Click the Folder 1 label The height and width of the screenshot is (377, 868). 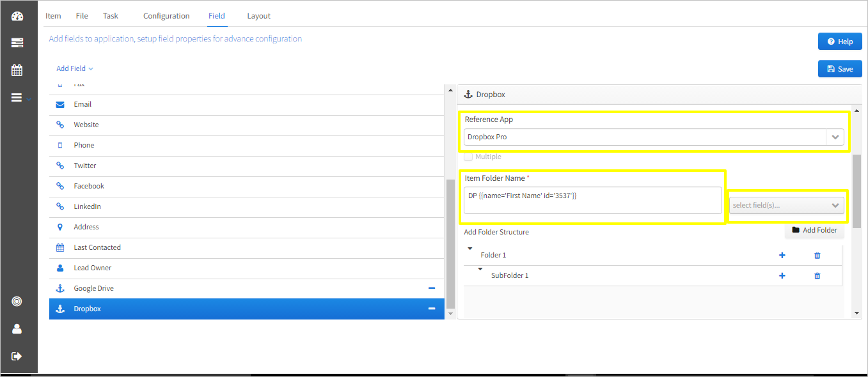(x=493, y=255)
